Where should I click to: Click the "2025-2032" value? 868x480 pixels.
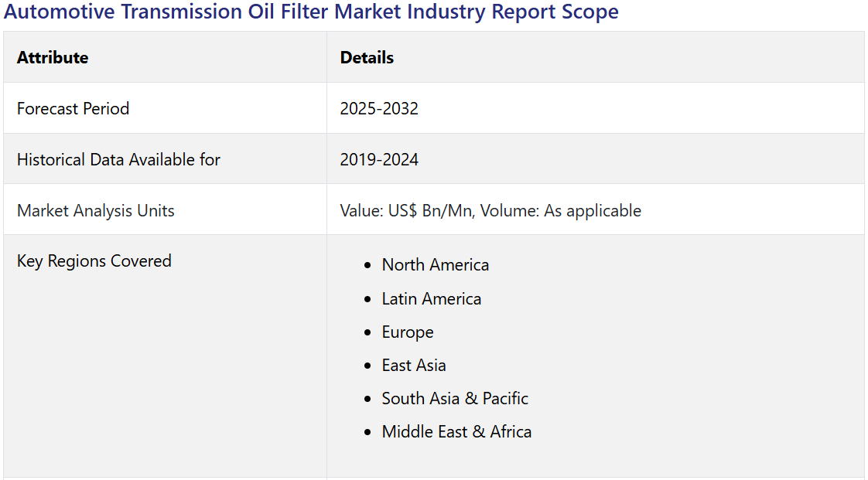tap(379, 108)
